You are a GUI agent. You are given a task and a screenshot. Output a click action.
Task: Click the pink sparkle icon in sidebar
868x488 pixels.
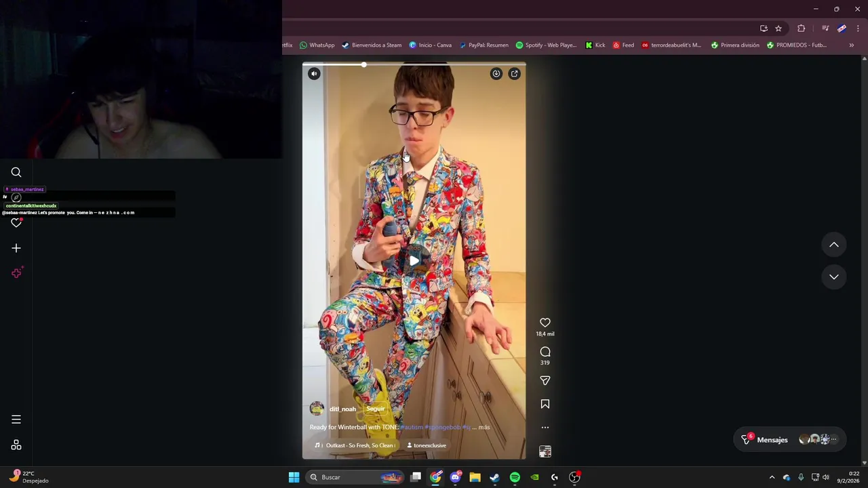pos(16,273)
